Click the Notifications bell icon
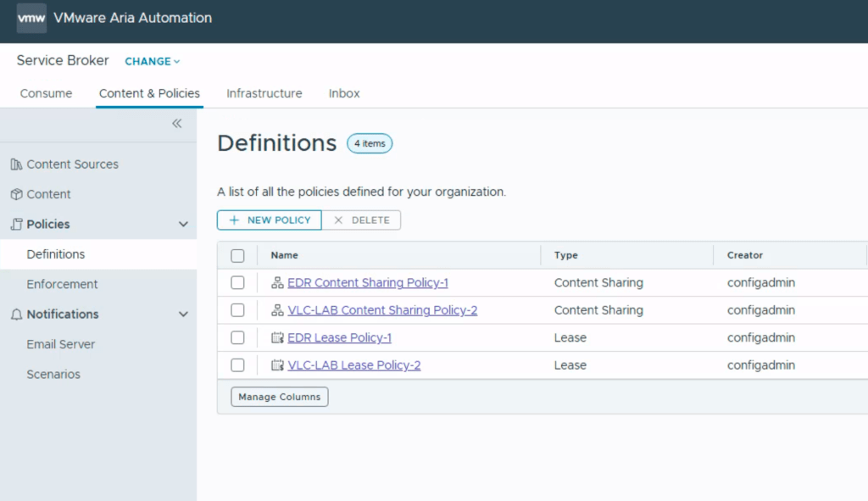This screenshot has height=501, width=868. [16, 315]
